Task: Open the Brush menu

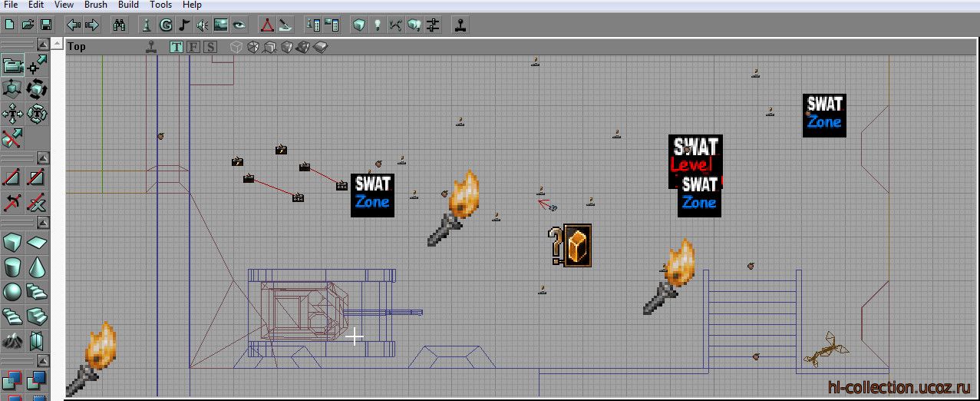Action: [x=96, y=5]
